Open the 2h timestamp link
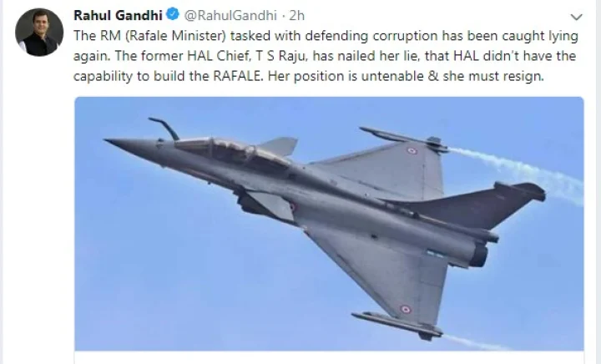Screen dimensions: 601x364 [297, 16]
